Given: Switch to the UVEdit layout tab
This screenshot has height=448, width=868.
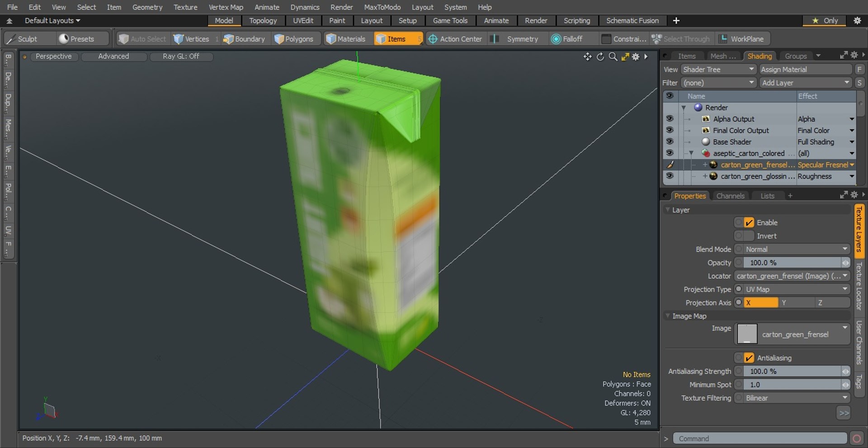Looking at the screenshot, I should (x=303, y=20).
